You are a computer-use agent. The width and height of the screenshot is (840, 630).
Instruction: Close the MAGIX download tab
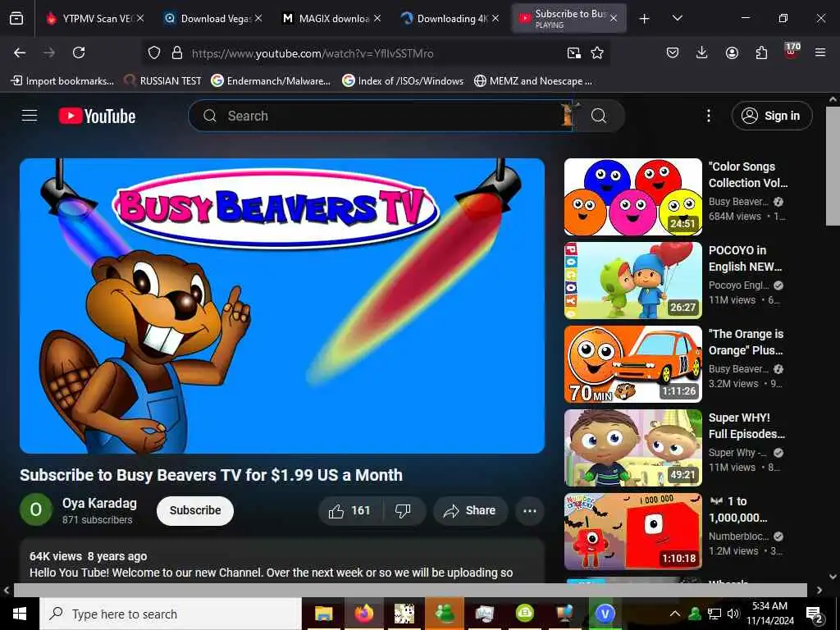377,18
